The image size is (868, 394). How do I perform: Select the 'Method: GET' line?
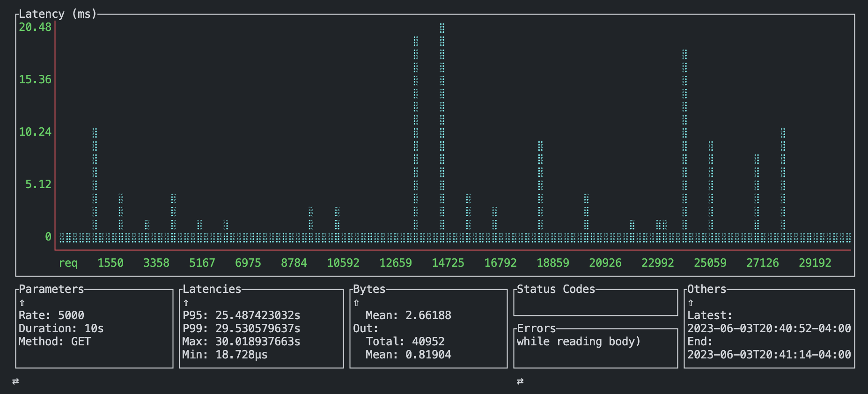click(55, 342)
